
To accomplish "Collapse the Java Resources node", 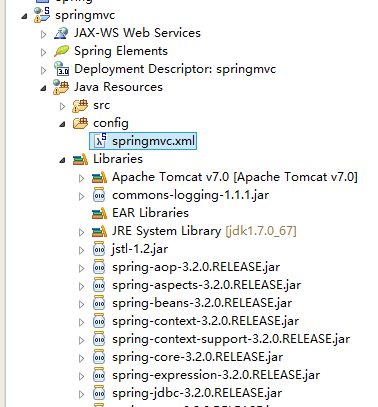I will click(43, 88).
